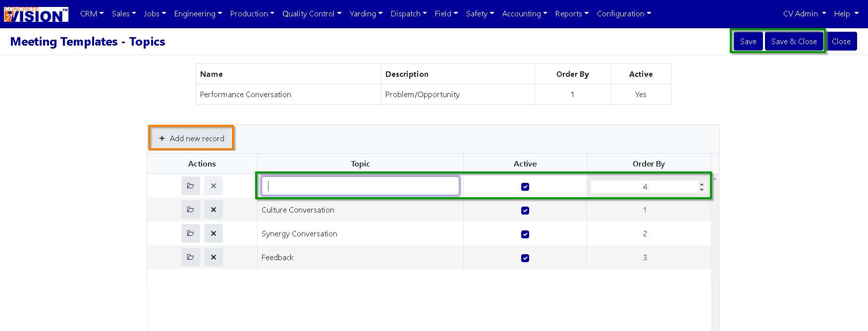
Task: Expand the Engineering menu
Action: pos(198,14)
